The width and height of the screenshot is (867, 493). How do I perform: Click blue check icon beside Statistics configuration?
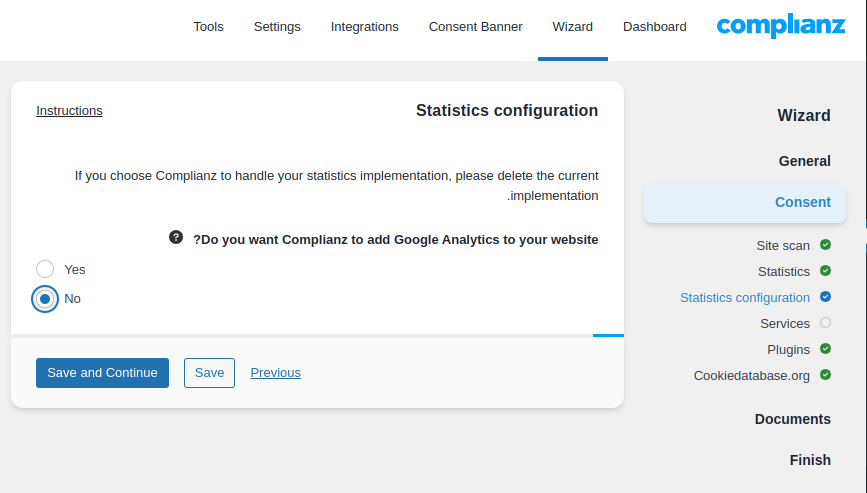click(825, 297)
